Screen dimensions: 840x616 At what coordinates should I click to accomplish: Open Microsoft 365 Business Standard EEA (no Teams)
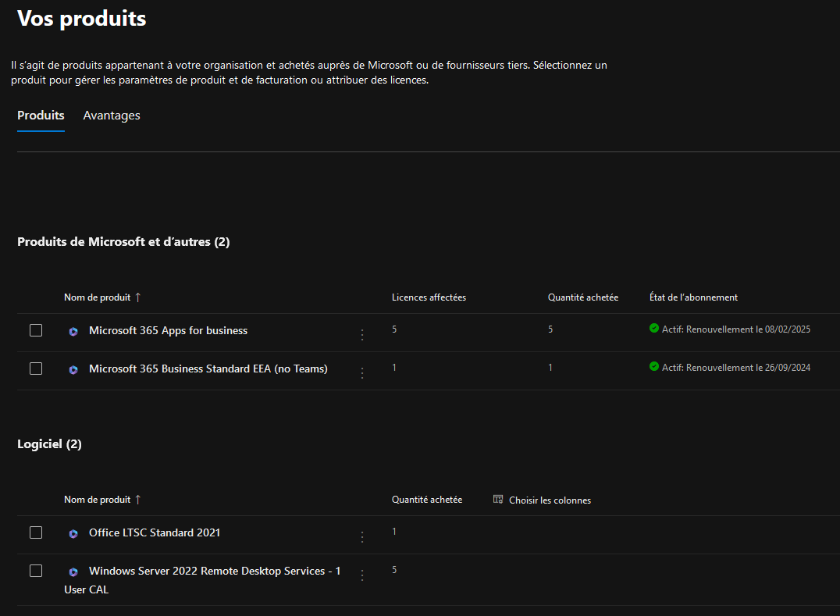(208, 369)
